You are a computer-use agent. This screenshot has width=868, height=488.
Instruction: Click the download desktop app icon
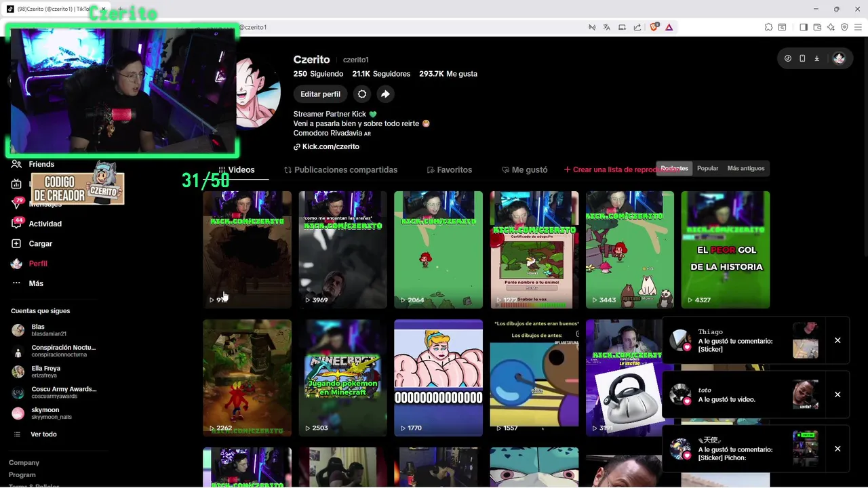click(x=816, y=58)
